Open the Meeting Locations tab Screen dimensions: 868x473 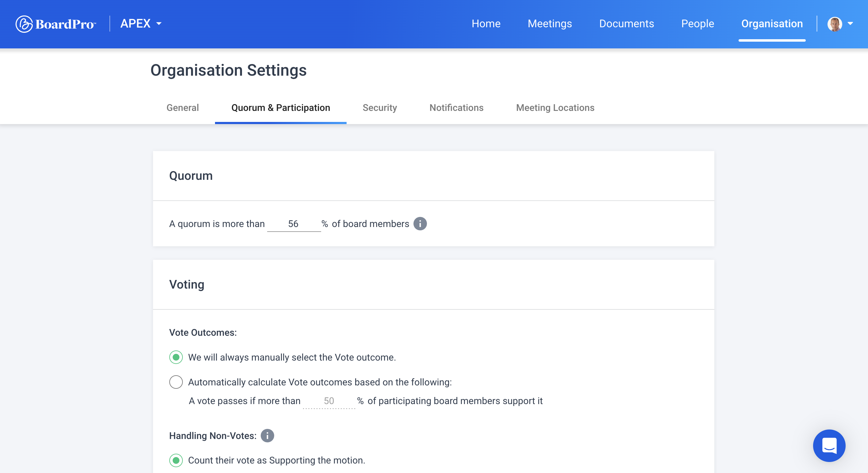555,108
